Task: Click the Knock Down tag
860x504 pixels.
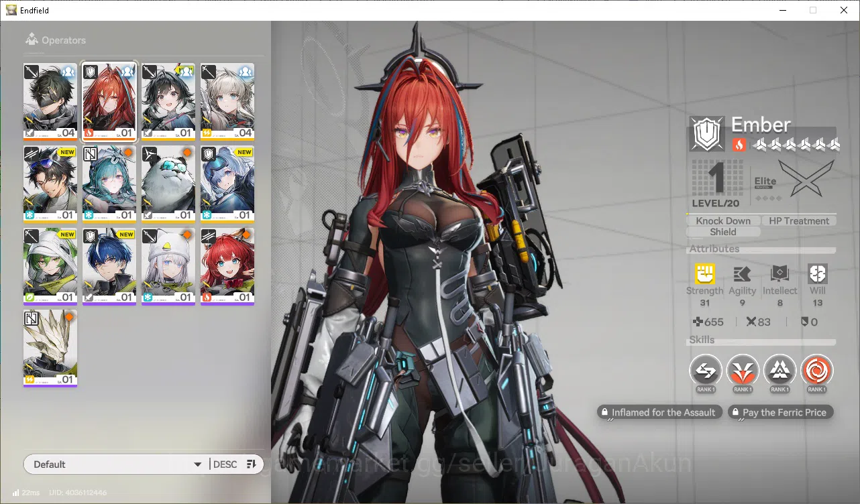Action: [x=723, y=220]
